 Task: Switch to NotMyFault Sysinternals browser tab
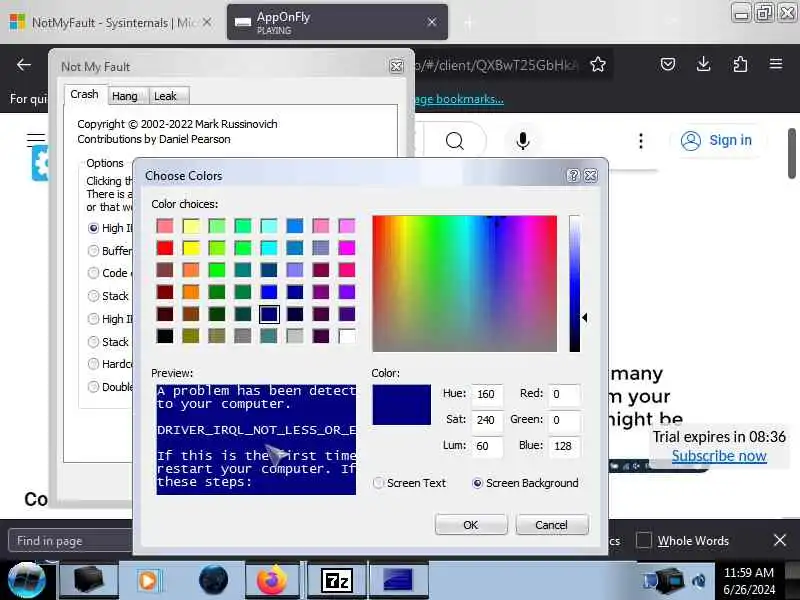111,22
